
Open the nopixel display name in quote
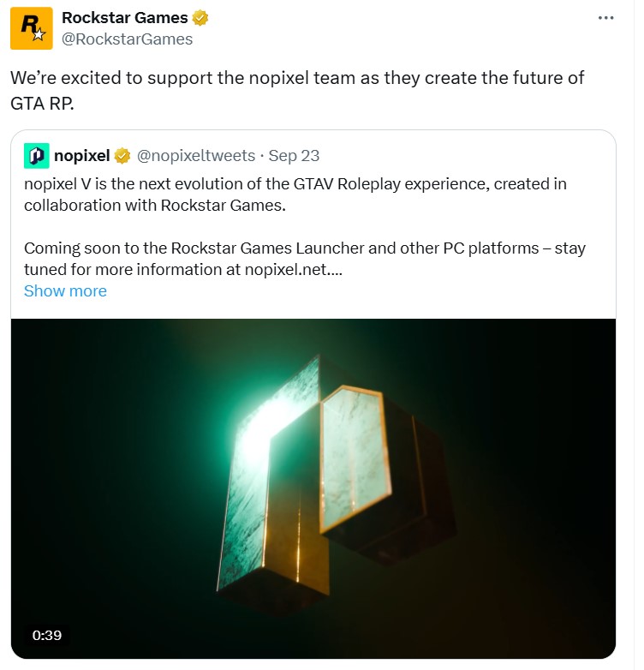pyautogui.click(x=82, y=155)
